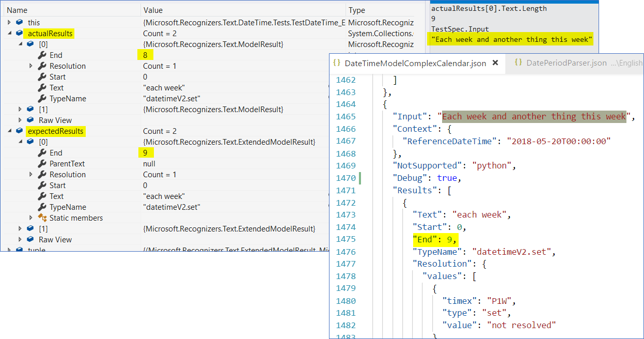Click wrench icon of TypeName inside expectedResults
Viewport: 644px width, 339px height.
coord(42,207)
